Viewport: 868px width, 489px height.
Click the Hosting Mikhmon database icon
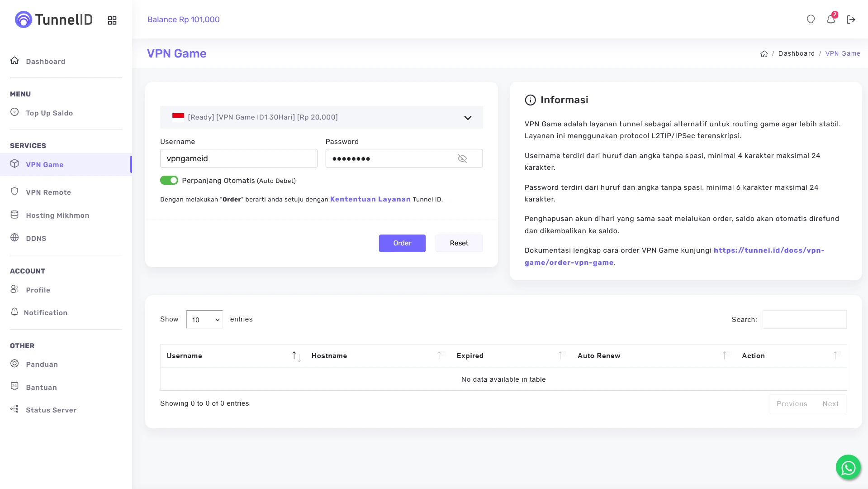[14, 215]
